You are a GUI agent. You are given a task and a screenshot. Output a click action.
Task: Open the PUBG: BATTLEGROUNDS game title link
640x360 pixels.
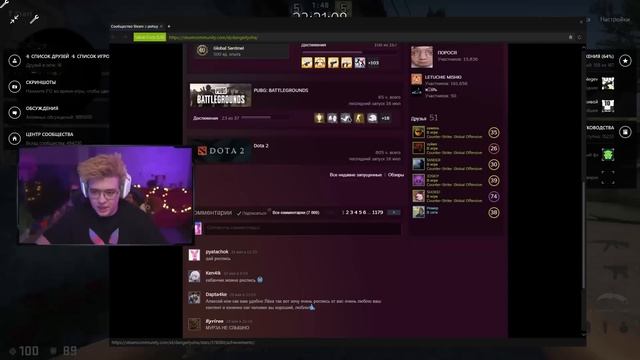[281, 90]
